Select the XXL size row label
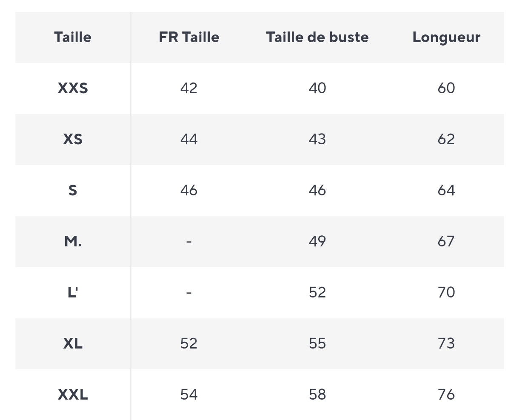This screenshot has height=420, width=519. point(73,394)
